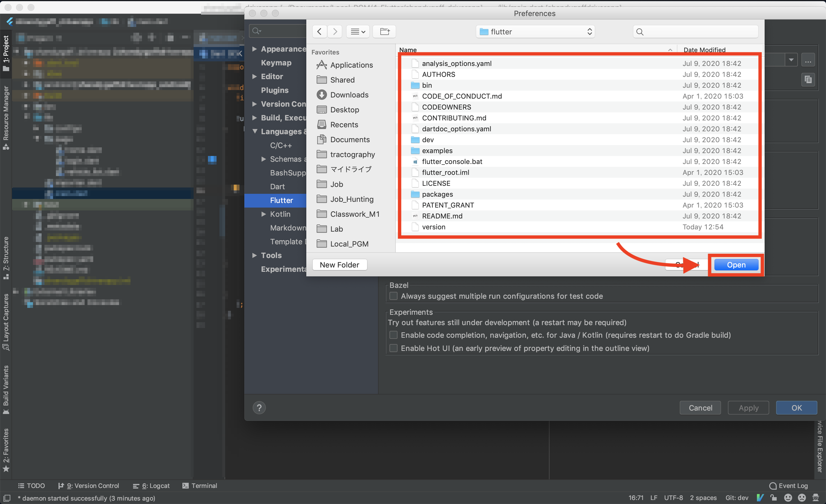Open the Event Log

tap(788, 486)
